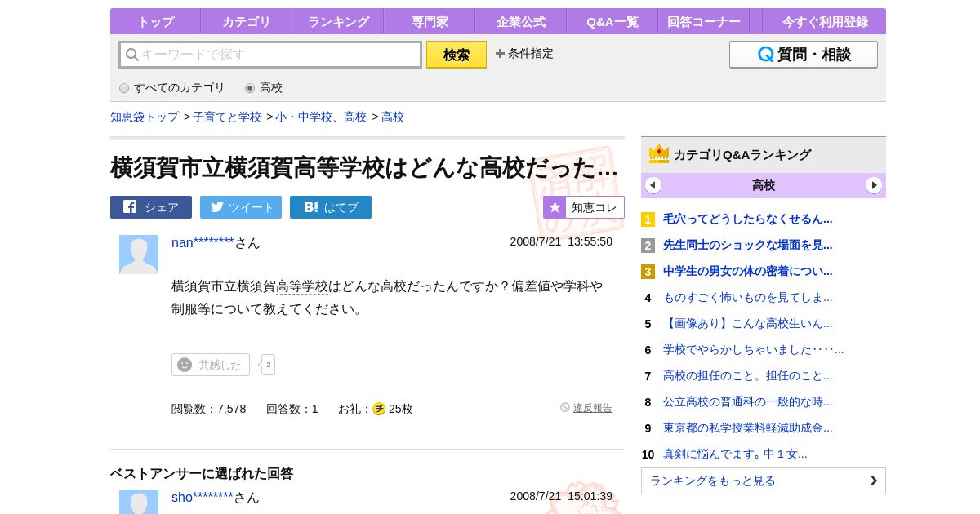
Task: Click the Q icon on 質問・相談
Action: click(766, 55)
